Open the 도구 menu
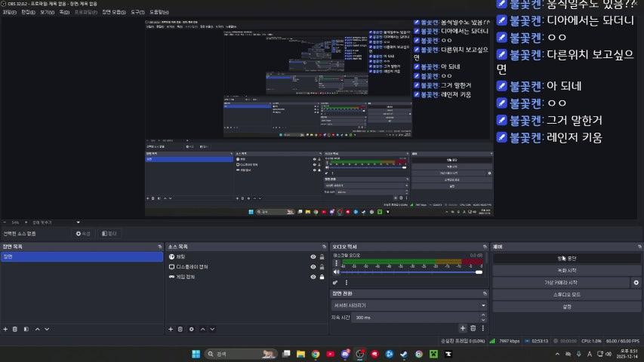This screenshot has width=644, height=362. pos(137,13)
